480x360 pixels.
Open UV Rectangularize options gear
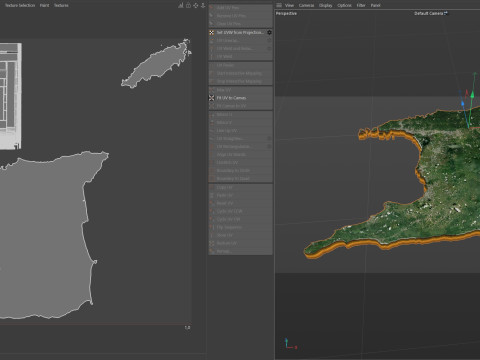pyautogui.click(x=269, y=146)
